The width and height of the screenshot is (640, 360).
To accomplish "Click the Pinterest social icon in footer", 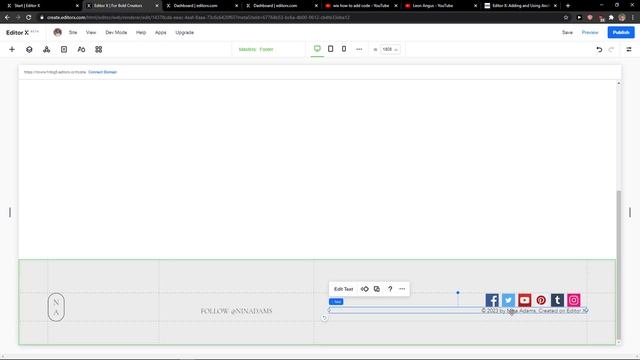I will 541,300.
